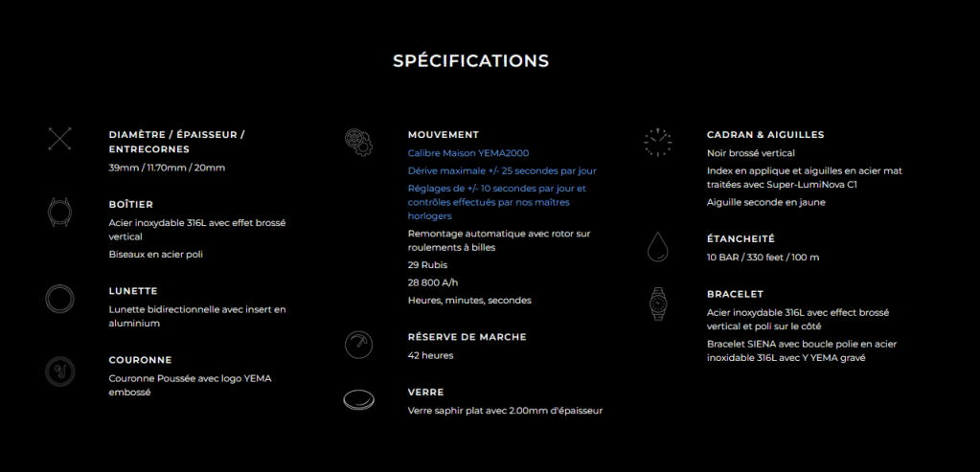Viewport: 980px width, 472px height.
Task: Open the Calibre Maison YEMA2000 link
Action: pyautogui.click(x=467, y=153)
